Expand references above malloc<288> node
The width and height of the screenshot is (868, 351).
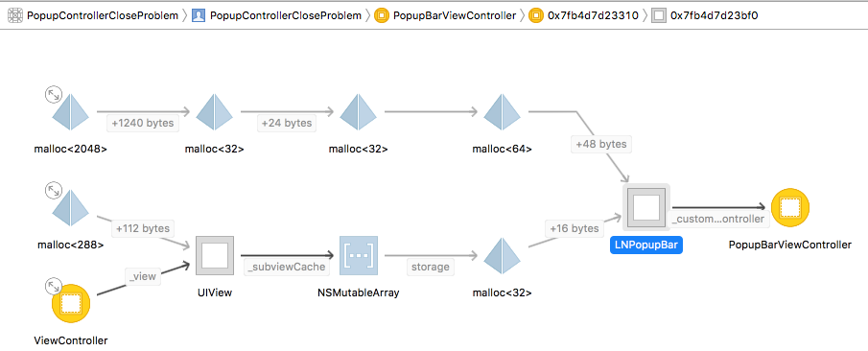tap(54, 191)
